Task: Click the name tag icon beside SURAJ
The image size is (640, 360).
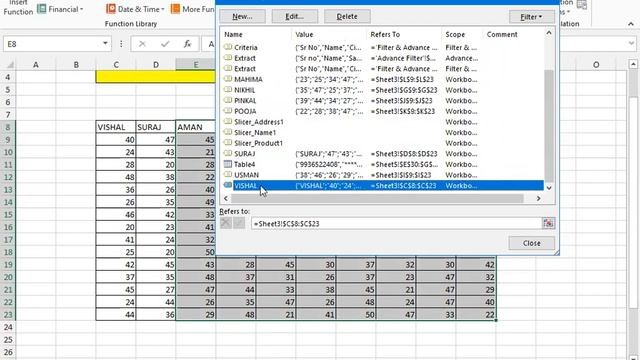Action: (x=228, y=153)
